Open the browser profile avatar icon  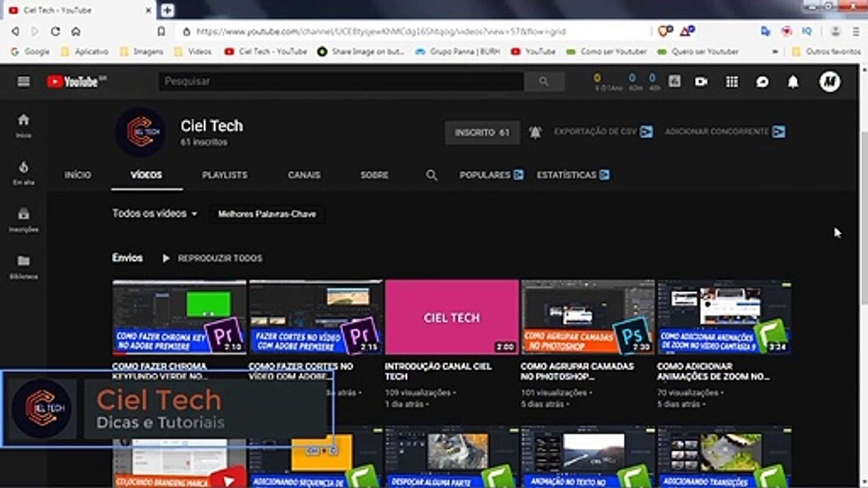click(835, 31)
